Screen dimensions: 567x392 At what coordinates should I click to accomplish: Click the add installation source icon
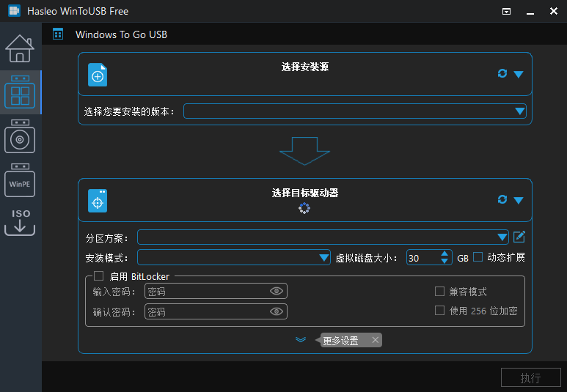coord(98,75)
